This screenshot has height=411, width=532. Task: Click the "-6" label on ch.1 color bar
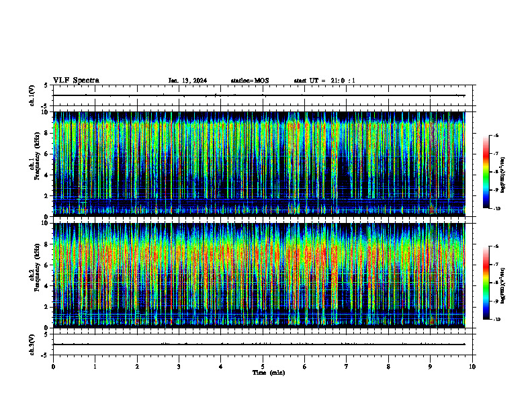(x=496, y=135)
